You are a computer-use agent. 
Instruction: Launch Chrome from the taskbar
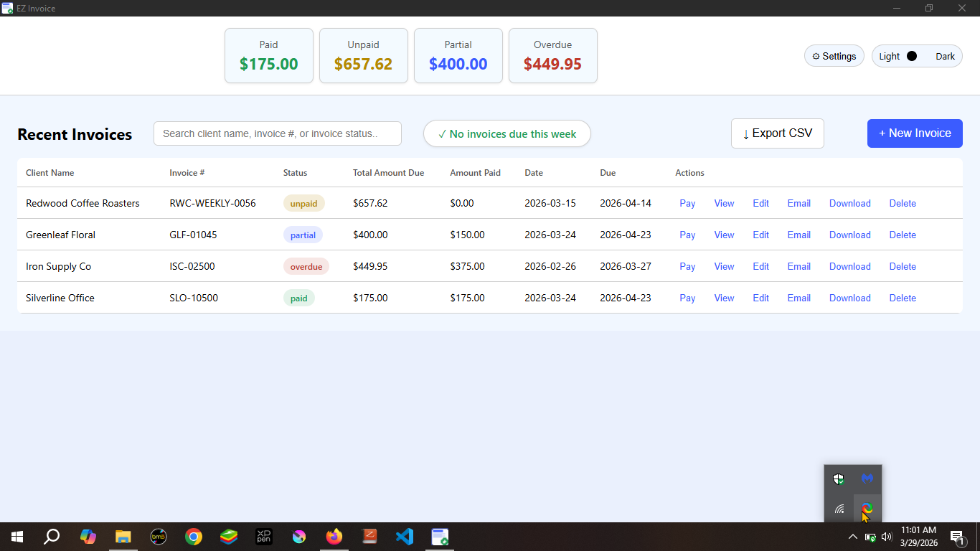[x=194, y=536]
